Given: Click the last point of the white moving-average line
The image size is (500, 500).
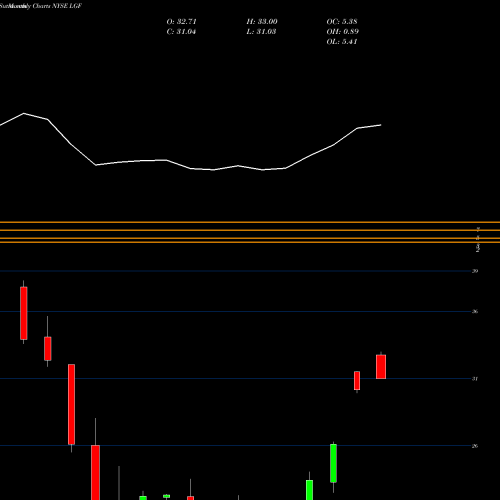Looking at the screenshot, I should coord(381,125).
